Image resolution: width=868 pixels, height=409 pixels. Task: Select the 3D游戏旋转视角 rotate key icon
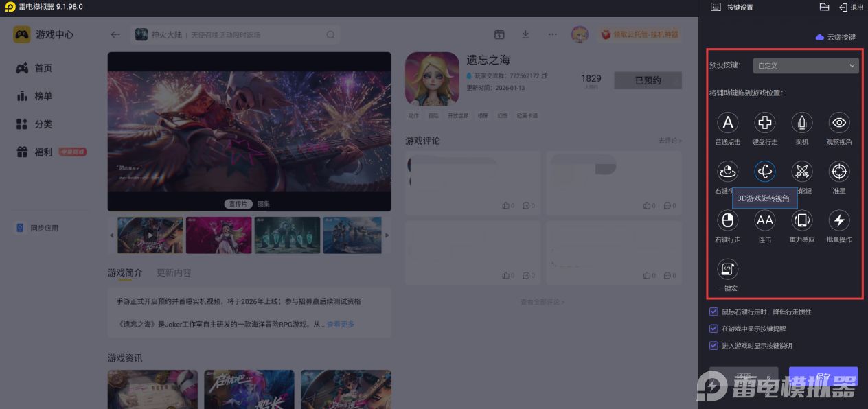click(x=765, y=172)
